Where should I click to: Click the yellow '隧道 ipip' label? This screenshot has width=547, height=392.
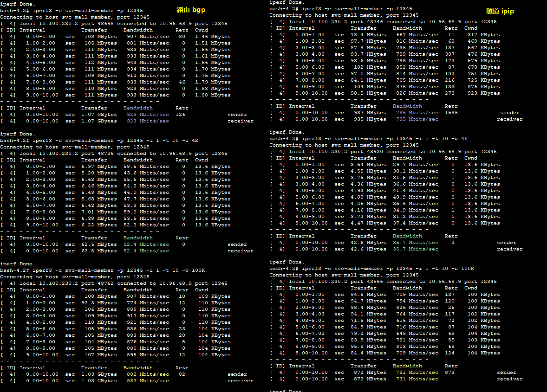click(500, 11)
